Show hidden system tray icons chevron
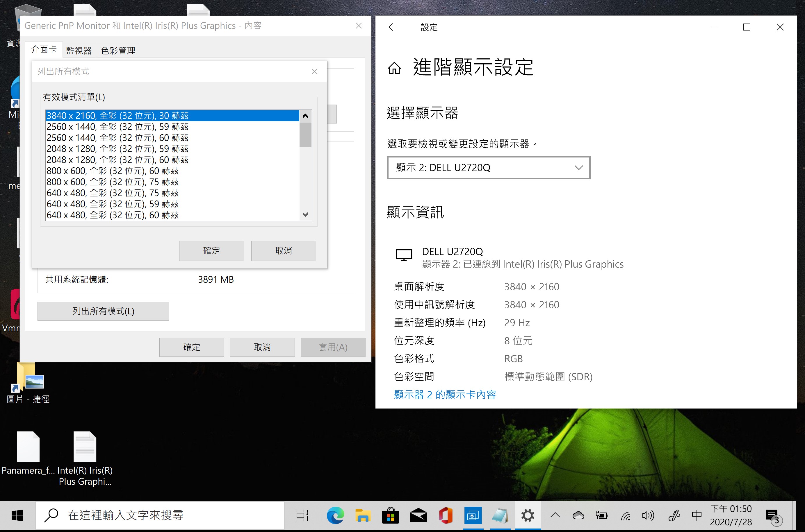The width and height of the screenshot is (805, 532). [x=555, y=515]
